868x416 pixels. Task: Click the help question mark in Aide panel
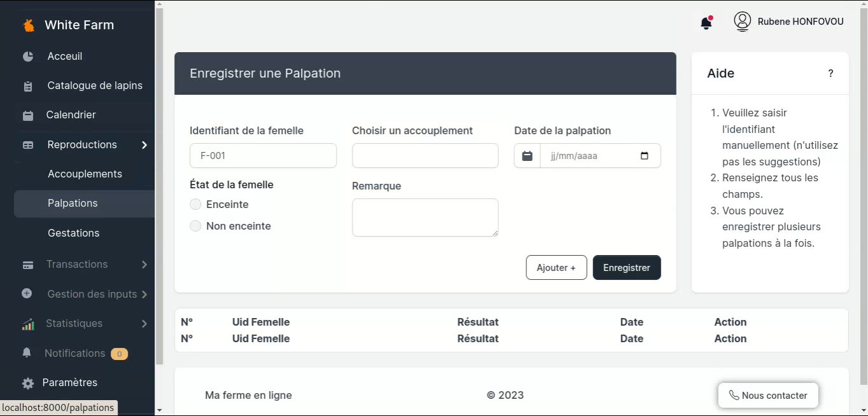[x=830, y=74]
